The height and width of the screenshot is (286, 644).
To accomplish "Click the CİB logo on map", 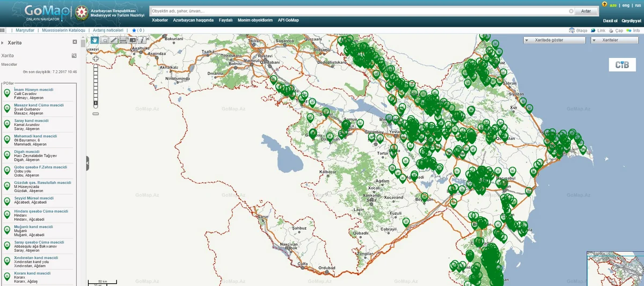I will (x=623, y=65).
